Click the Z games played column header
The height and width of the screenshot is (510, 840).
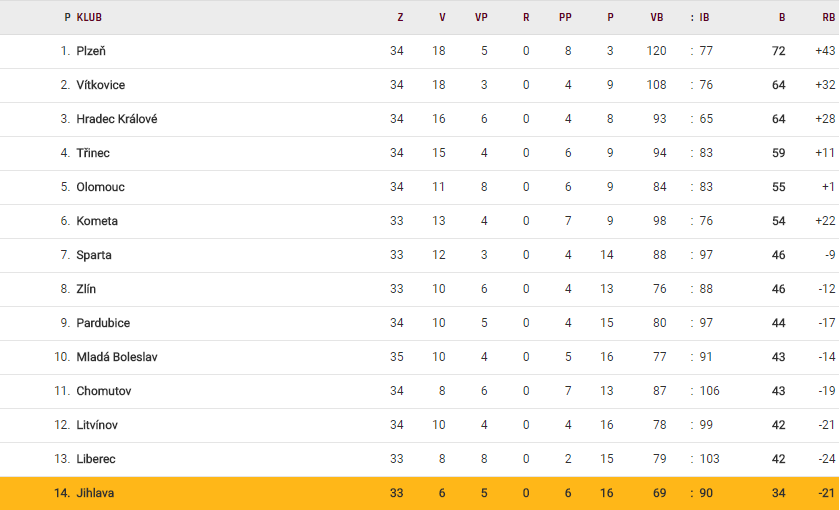point(400,17)
